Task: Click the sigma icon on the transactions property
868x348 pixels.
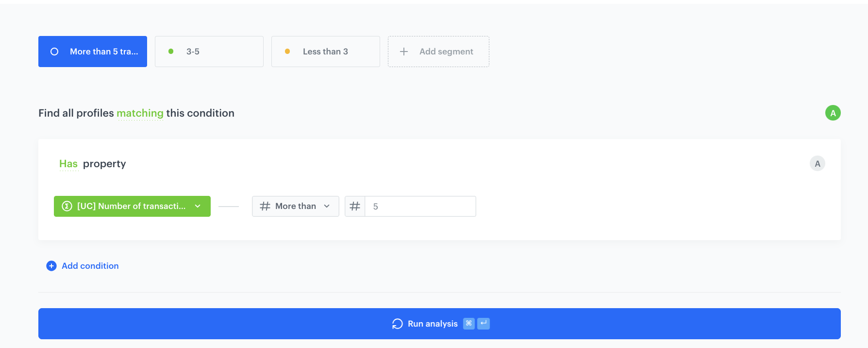Action: (x=67, y=207)
